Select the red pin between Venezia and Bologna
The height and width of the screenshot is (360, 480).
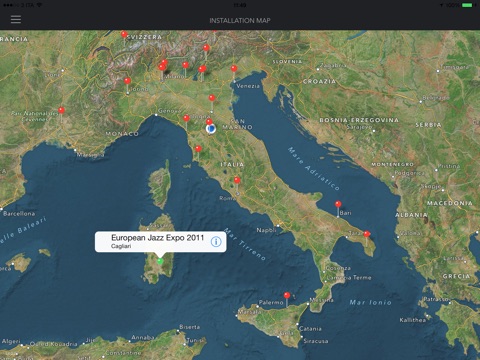pyautogui.click(x=212, y=98)
